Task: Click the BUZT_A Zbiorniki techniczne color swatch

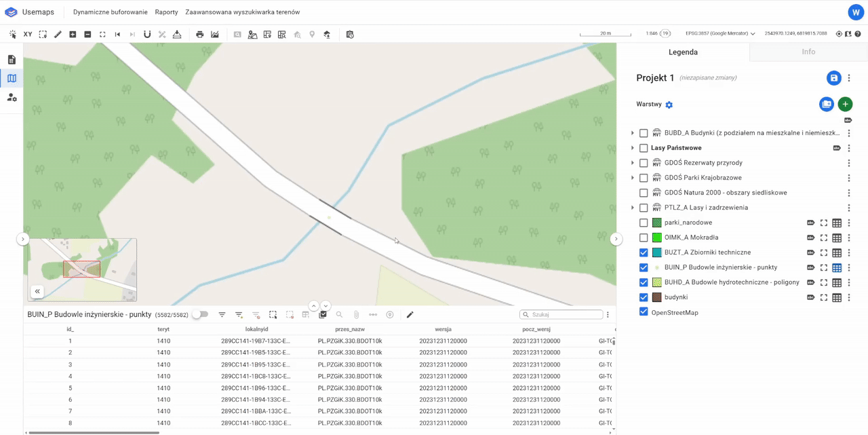Action: (656, 252)
